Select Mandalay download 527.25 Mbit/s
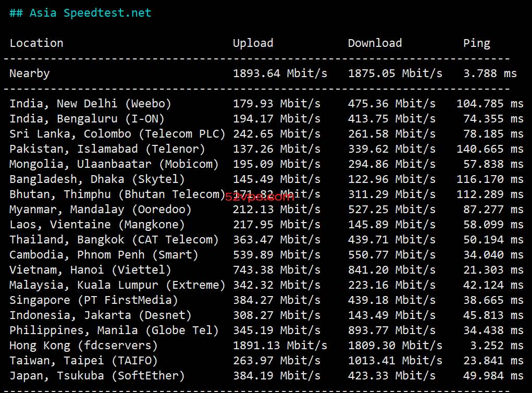 point(392,210)
